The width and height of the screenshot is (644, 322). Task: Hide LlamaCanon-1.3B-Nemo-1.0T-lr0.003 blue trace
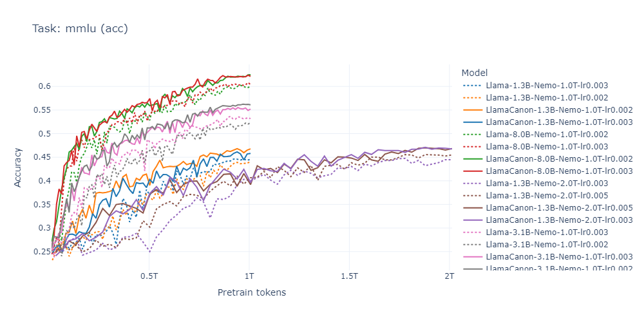coord(547,122)
